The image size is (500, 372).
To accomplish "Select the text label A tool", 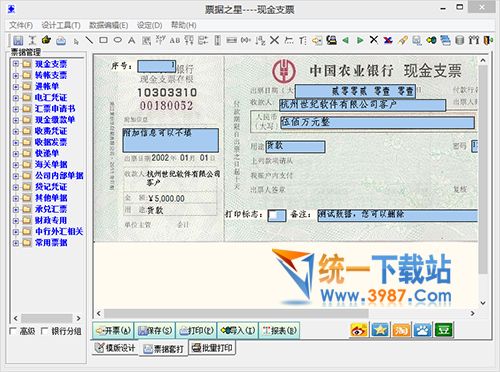I will click(132, 41).
